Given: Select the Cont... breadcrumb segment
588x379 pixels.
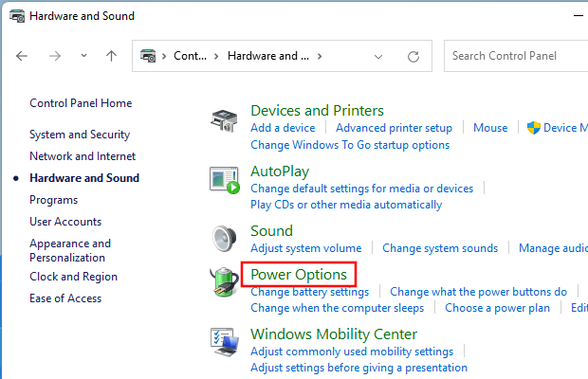Looking at the screenshot, I should pos(190,56).
